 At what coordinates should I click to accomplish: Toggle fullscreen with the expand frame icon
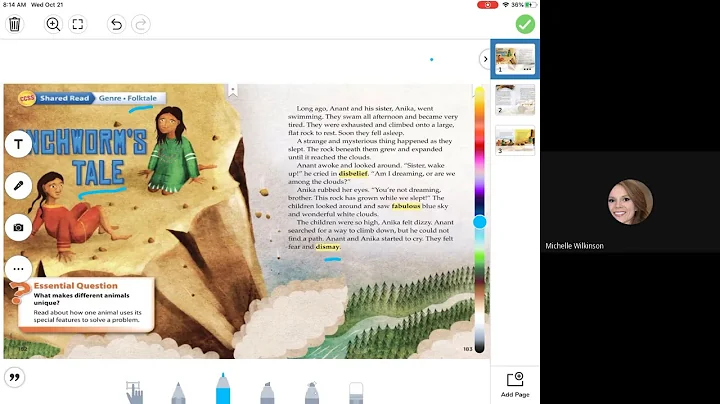[78, 24]
